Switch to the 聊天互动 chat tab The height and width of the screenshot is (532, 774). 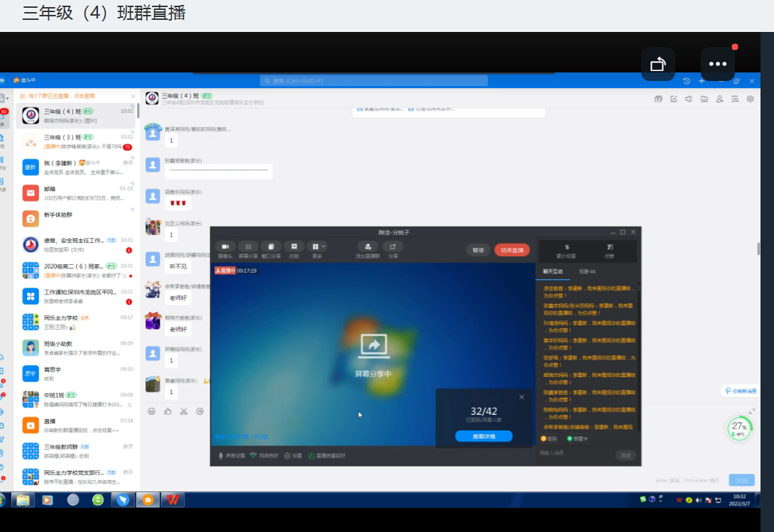[x=553, y=271]
